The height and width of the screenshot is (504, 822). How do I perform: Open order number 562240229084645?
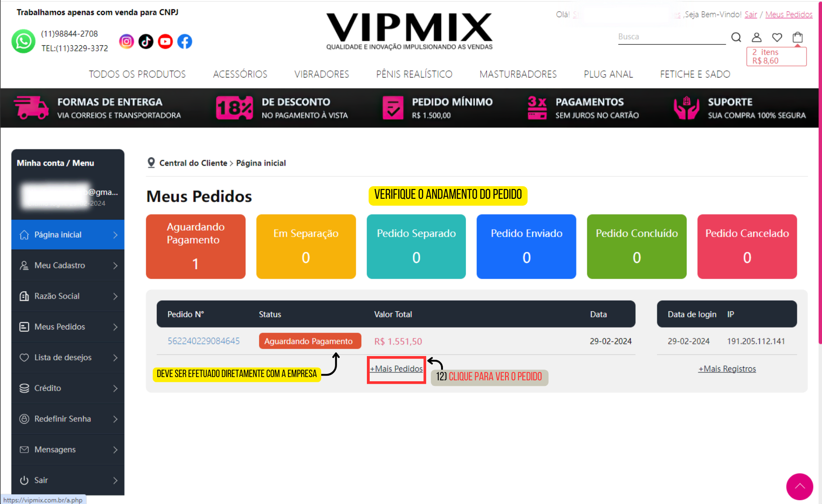(x=204, y=341)
